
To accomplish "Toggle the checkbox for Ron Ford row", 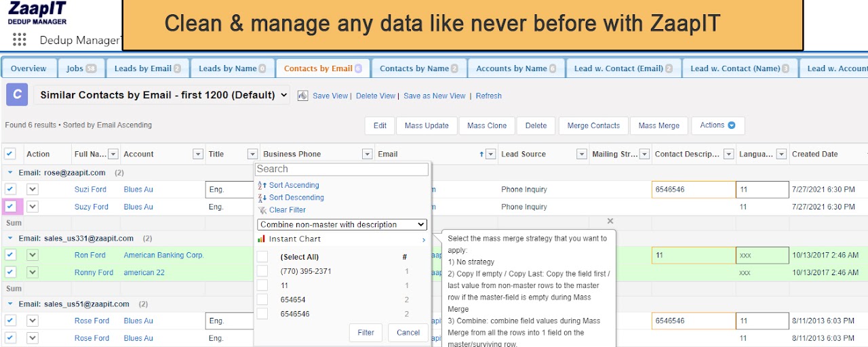I will click(x=10, y=255).
